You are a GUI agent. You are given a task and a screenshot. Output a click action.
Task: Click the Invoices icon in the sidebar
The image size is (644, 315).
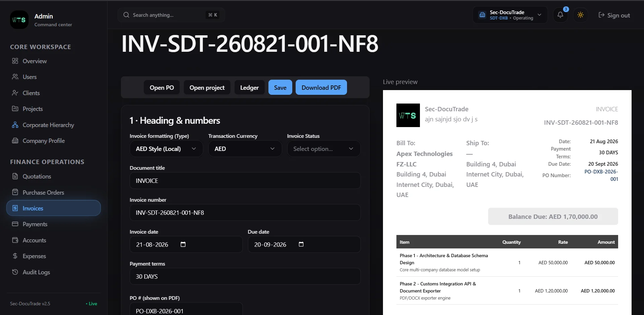15,208
